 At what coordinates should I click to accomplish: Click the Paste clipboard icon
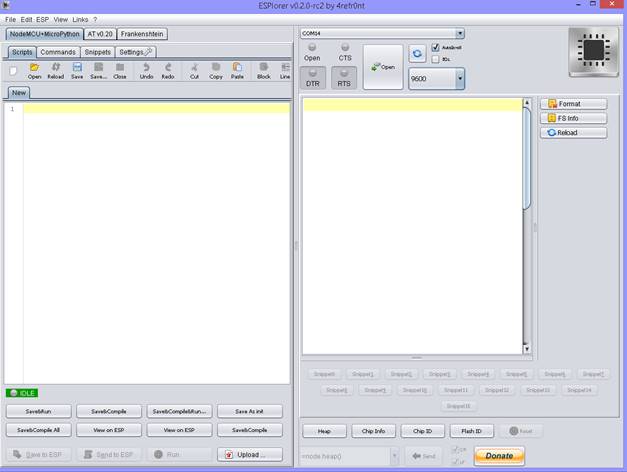tap(237, 68)
